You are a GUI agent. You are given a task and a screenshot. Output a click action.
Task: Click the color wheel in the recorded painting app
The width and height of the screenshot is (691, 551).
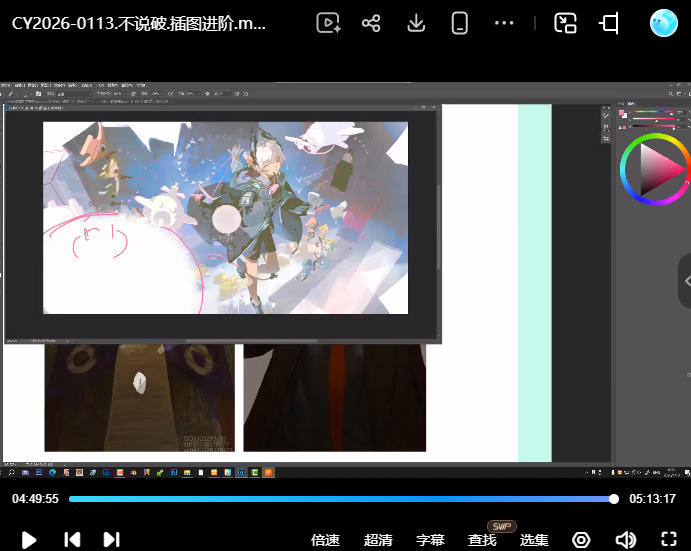coord(655,169)
